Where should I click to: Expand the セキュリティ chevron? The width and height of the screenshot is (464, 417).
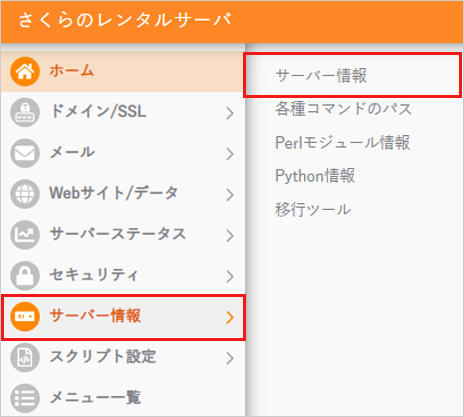coord(230,276)
